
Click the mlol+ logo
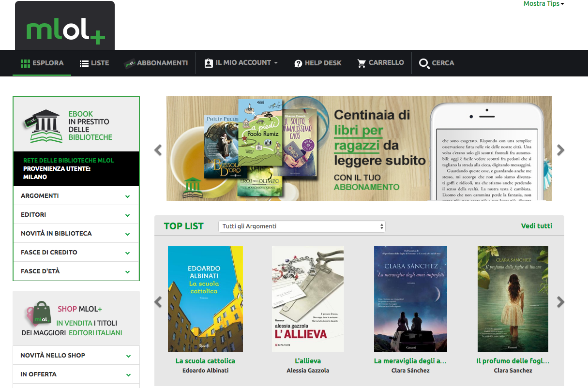point(65,25)
